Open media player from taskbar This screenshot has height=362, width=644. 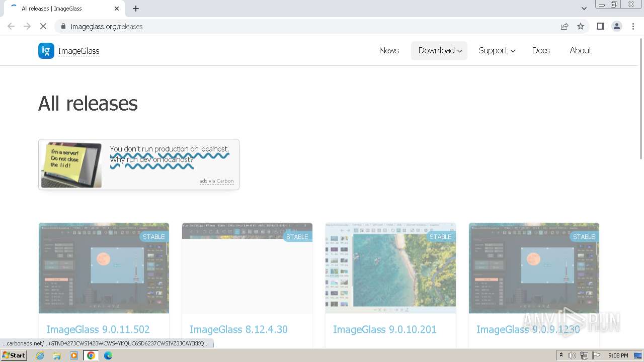[74, 355]
